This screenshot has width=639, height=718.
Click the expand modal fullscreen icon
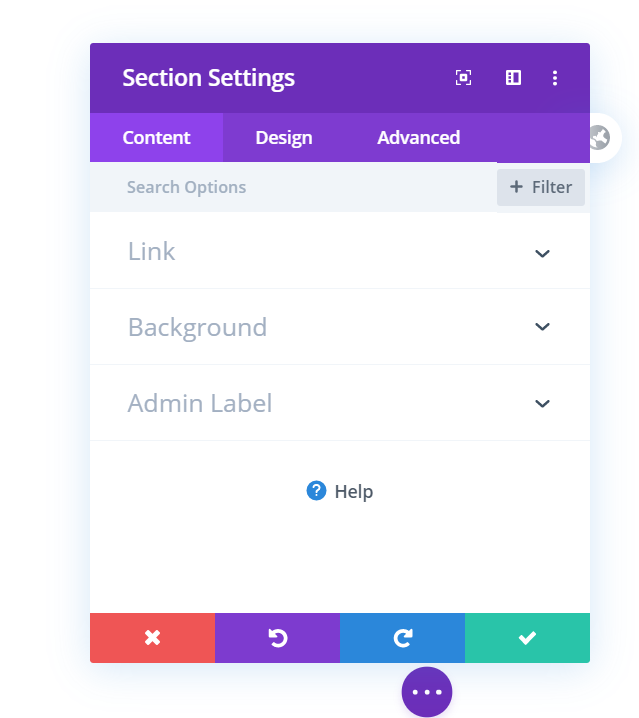coord(463,78)
